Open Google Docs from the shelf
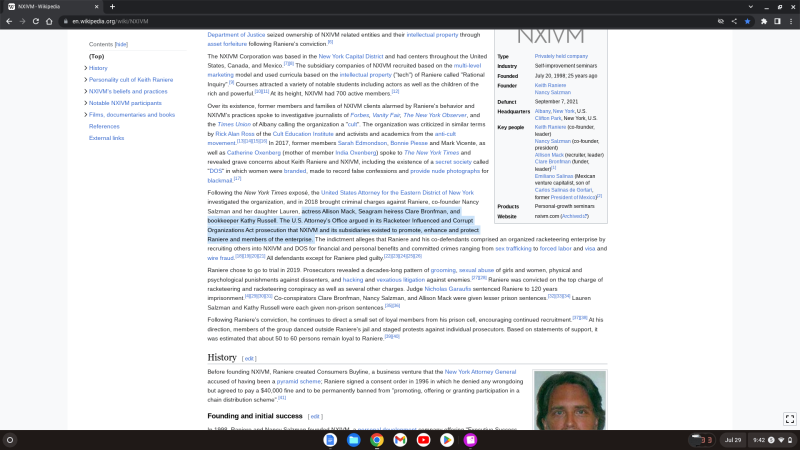 330,440
